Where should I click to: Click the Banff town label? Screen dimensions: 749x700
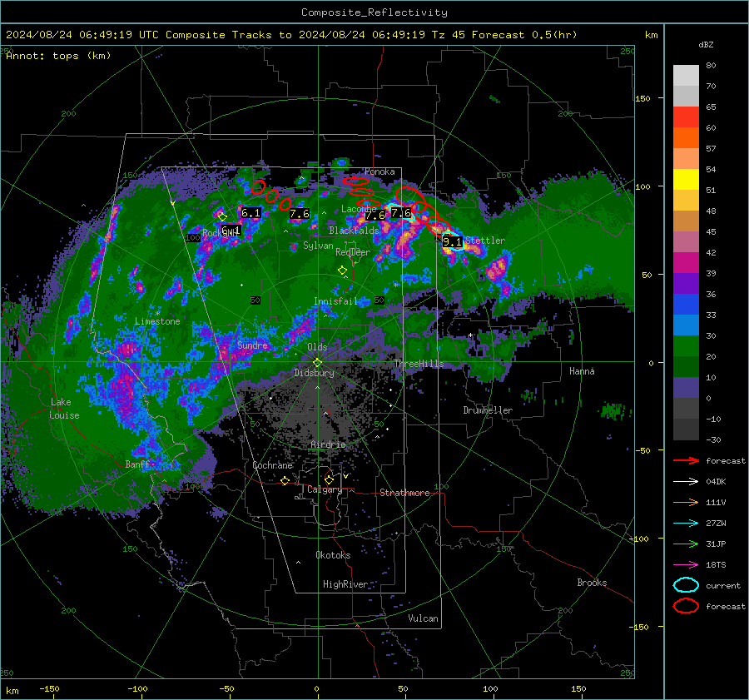pos(137,464)
